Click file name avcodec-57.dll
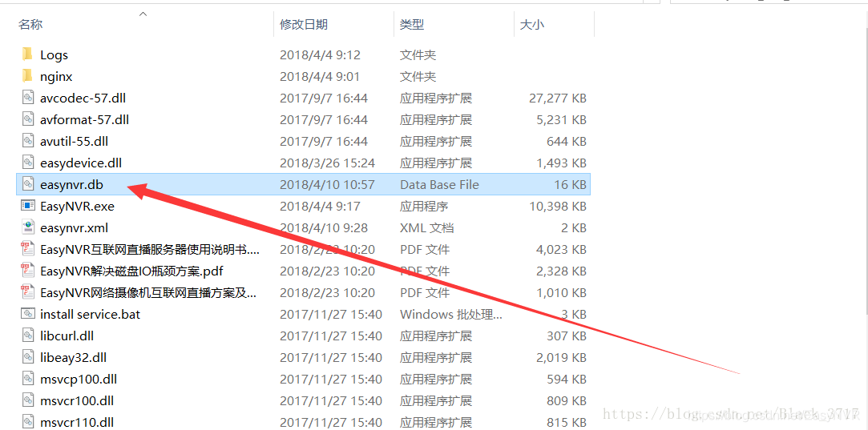 click(83, 98)
